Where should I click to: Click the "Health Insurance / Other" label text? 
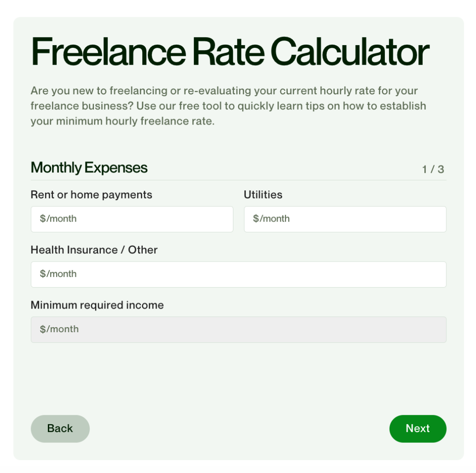tap(94, 250)
